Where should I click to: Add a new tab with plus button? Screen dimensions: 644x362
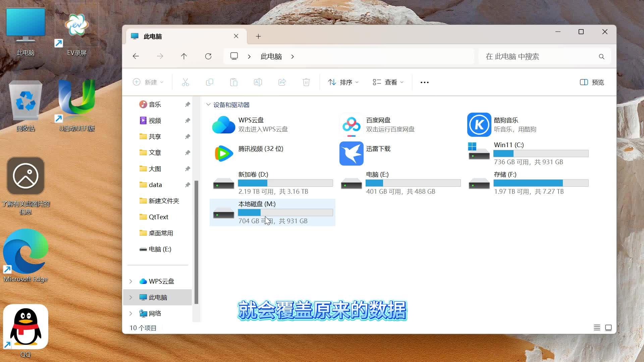(x=258, y=36)
